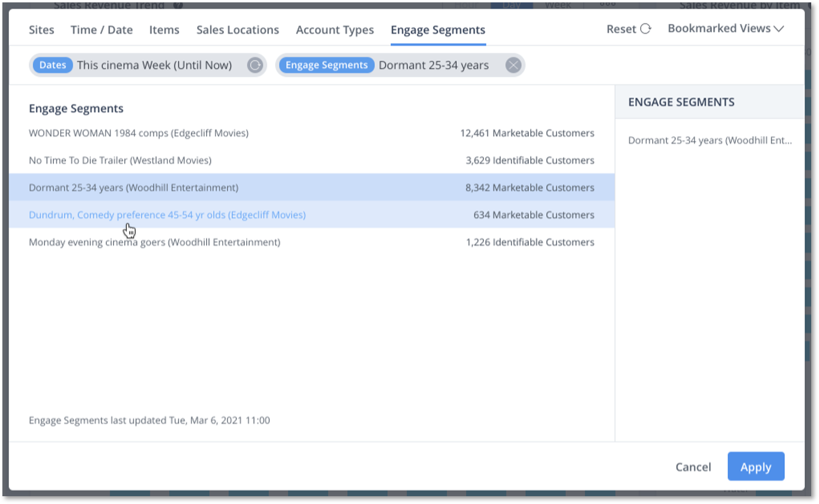
Task: Open the Sales Locations tab
Action: coord(237,29)
